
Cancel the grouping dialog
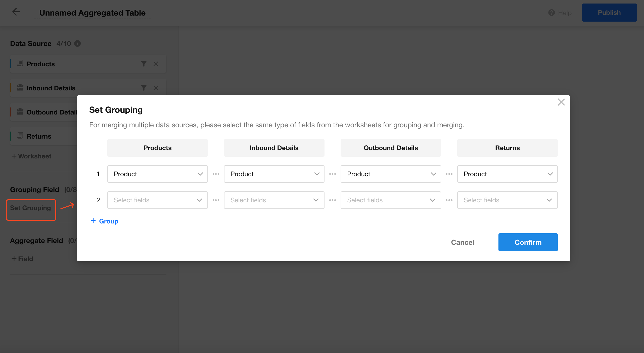pyautogui.click(x=463, y=242)
